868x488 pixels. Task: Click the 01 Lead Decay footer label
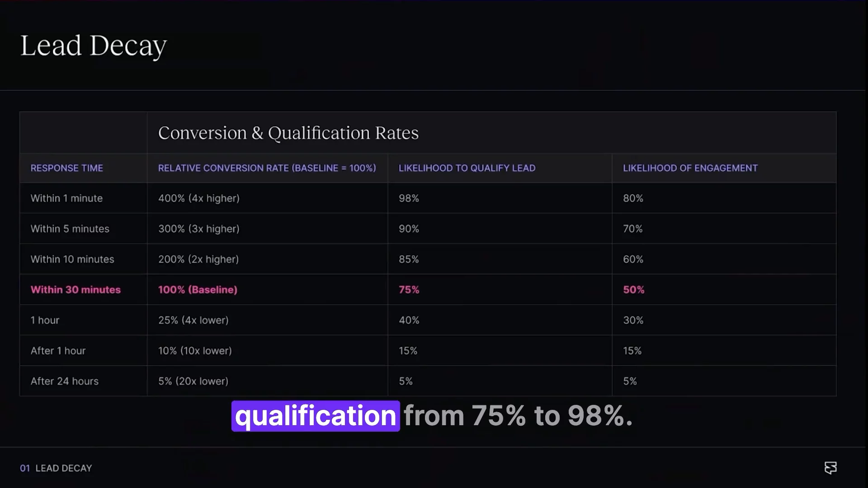point(56,468)
